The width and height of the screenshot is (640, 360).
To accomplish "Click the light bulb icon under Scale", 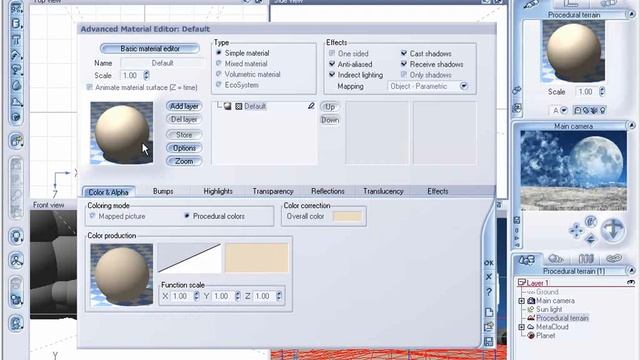I will point(602,110).
